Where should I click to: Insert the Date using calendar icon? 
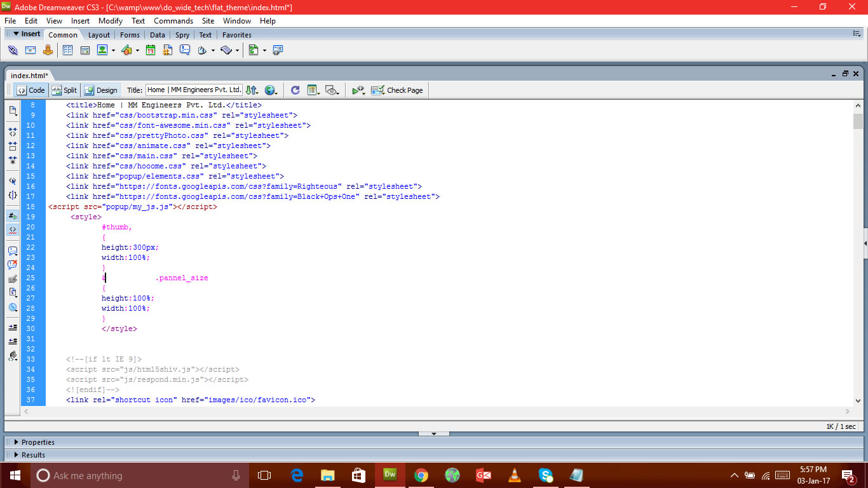[151, 50]
